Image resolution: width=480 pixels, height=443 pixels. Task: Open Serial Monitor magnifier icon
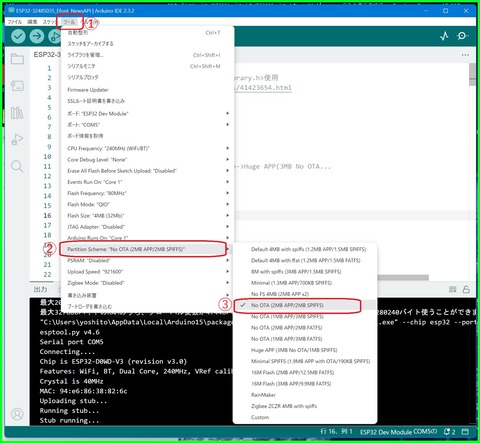click(462, 36)
